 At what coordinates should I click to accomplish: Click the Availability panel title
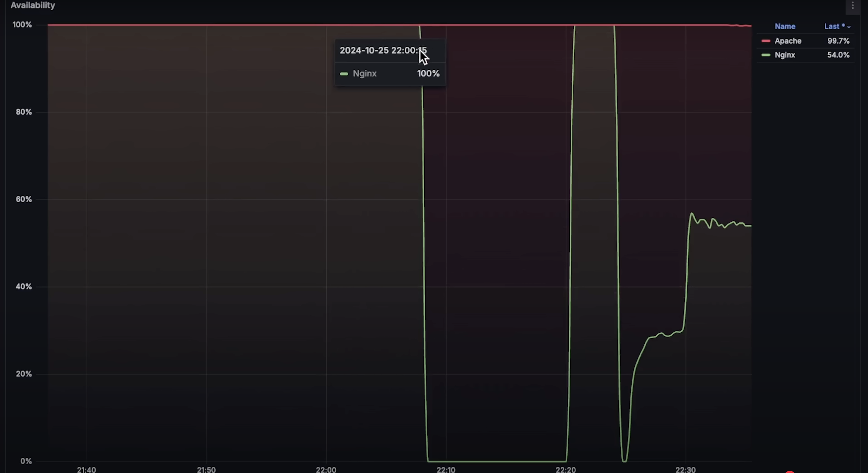[33, 5]
